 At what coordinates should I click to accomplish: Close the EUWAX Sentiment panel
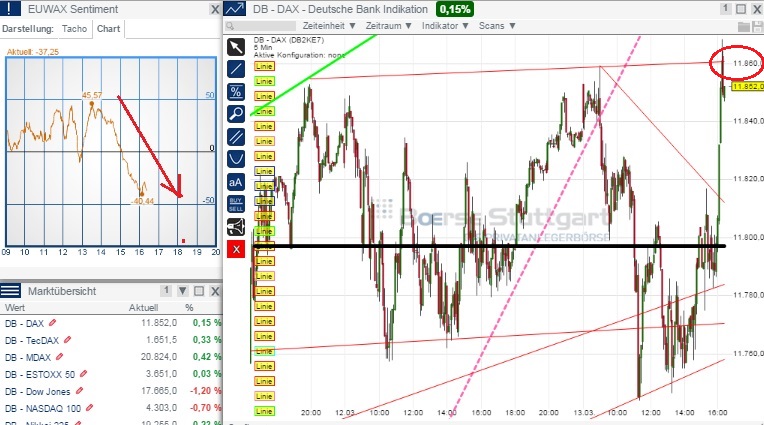pos(215,9)
